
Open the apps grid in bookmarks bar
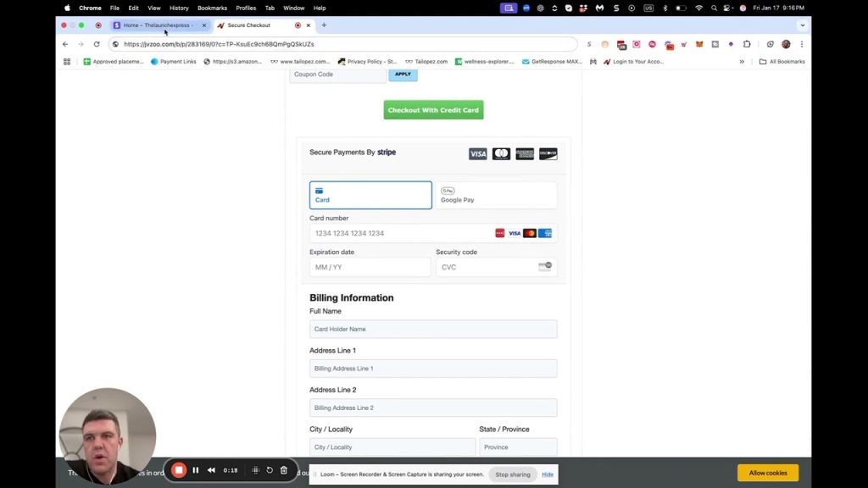click(x=67, y=61)
